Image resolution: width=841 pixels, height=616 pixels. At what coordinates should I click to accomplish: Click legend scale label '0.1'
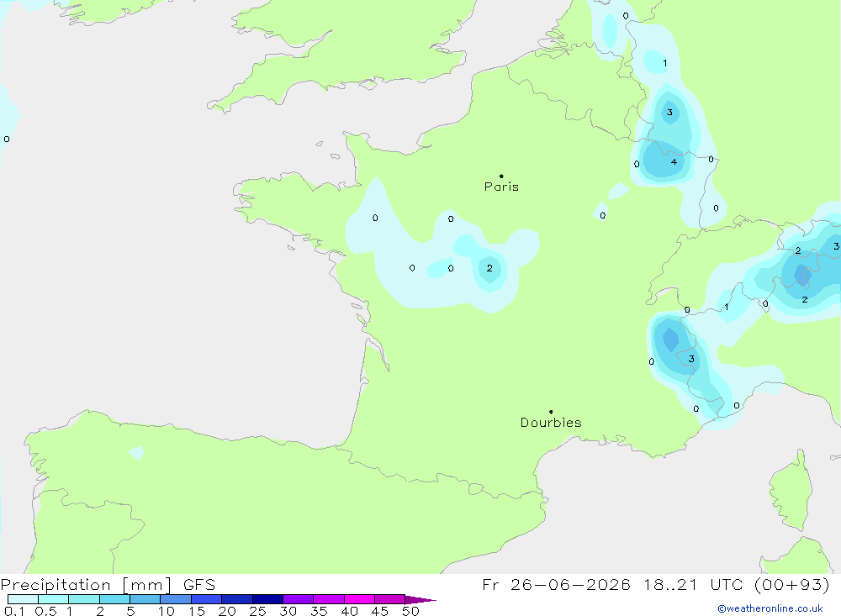tap(14, 611)
